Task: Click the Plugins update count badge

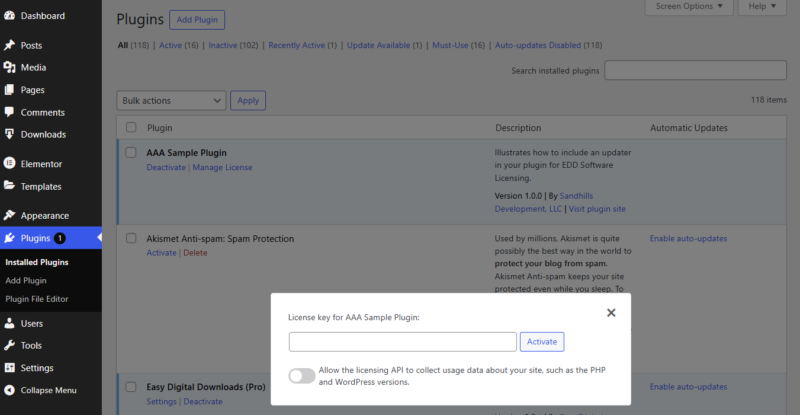Action: pyautogui.click(x=60, y=238)
